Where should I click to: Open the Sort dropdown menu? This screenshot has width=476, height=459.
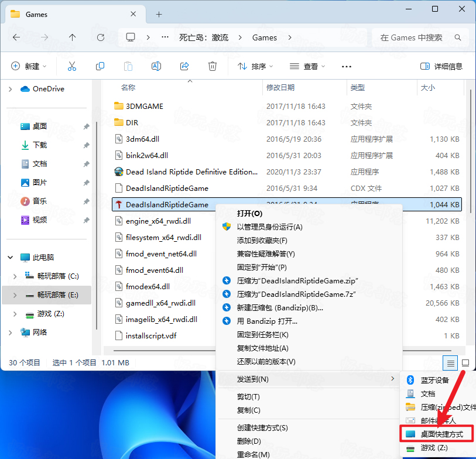255,66
